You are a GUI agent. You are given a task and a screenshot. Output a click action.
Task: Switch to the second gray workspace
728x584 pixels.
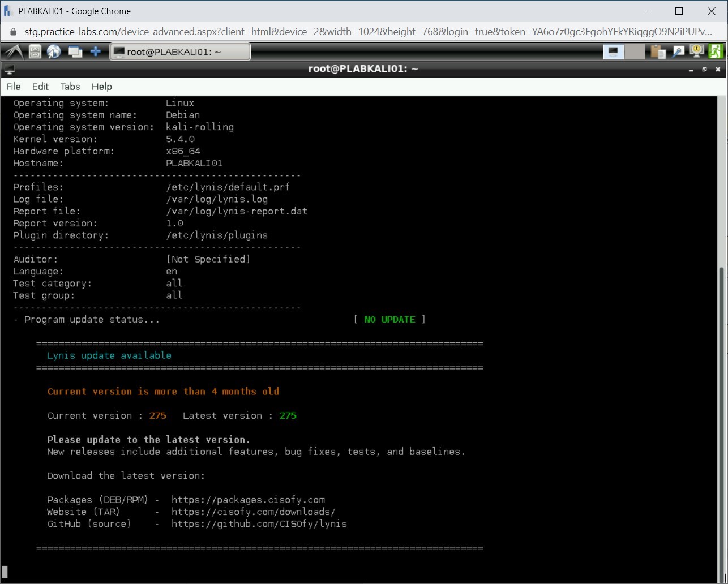pos(635,52)
